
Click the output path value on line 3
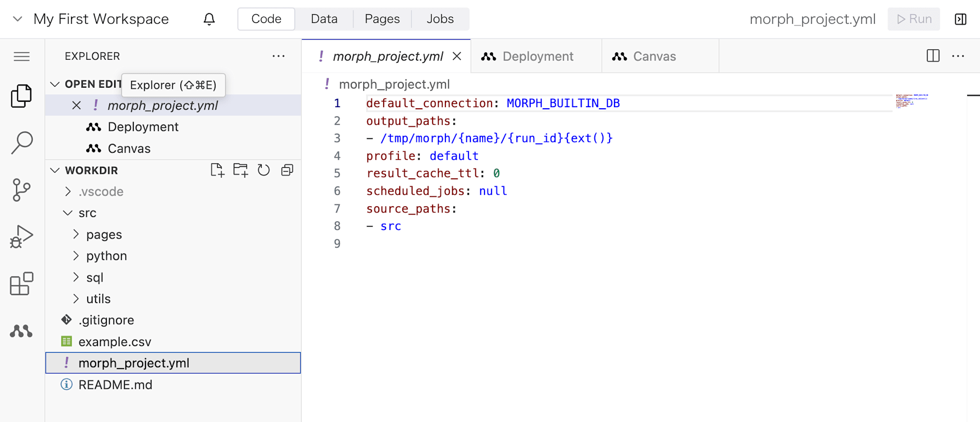pos(496,139)
